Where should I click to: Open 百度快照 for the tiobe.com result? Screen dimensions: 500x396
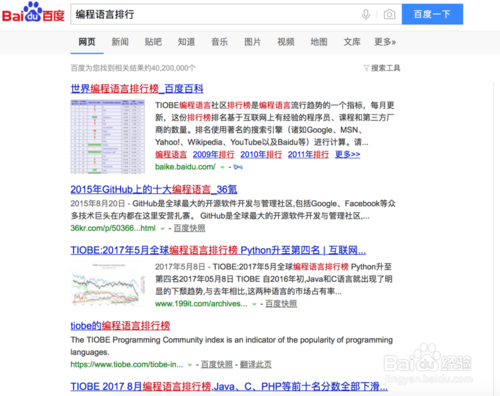(217, 364)
